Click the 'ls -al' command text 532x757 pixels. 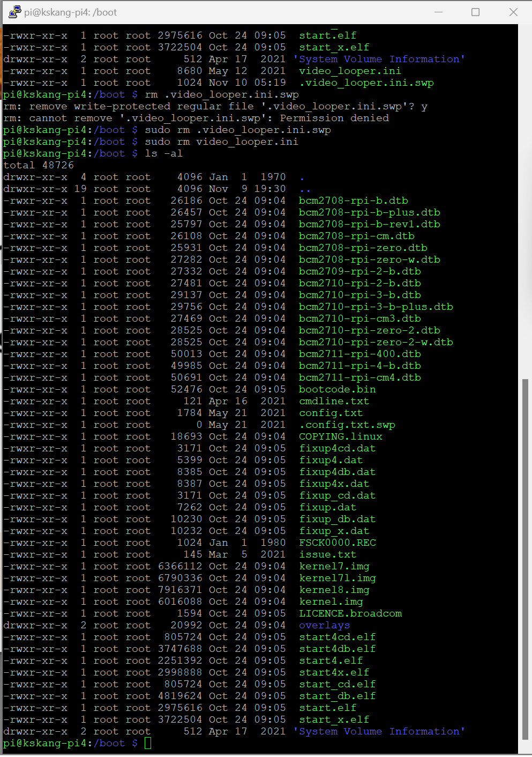point(163,153)
